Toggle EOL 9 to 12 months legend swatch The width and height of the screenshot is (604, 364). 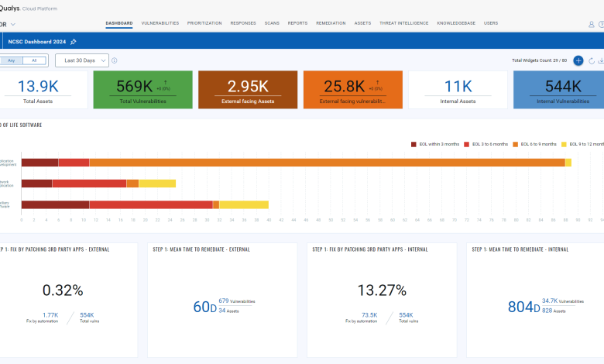tap(564, 145)
